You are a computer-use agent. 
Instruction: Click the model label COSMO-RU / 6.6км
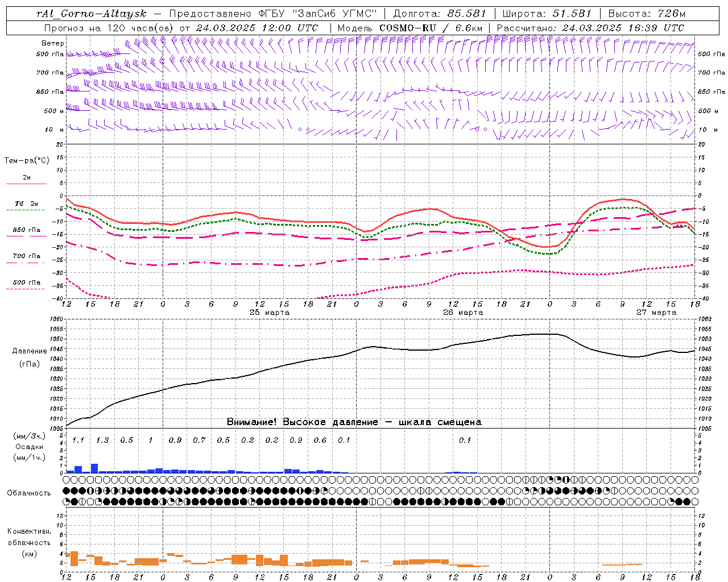431,28
